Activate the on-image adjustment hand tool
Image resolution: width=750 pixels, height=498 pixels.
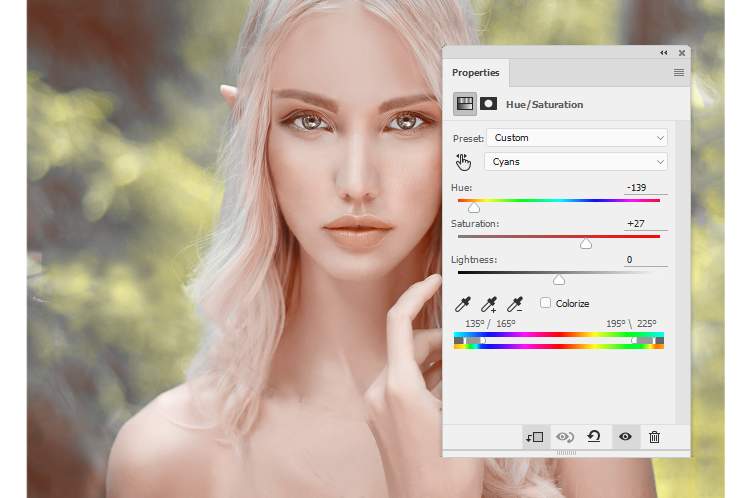pos(463,162)
